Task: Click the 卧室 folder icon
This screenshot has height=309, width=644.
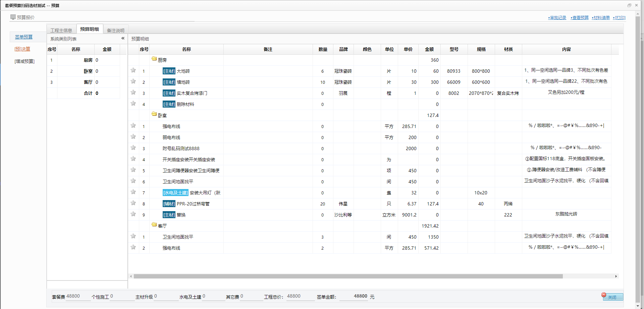Action: coord(154,114)
